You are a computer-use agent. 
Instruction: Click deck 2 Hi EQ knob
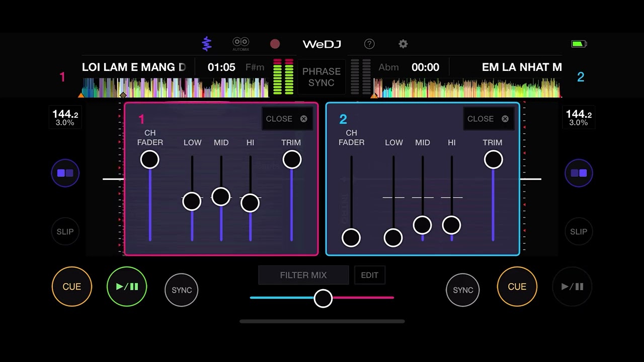[x=451, y=225]
